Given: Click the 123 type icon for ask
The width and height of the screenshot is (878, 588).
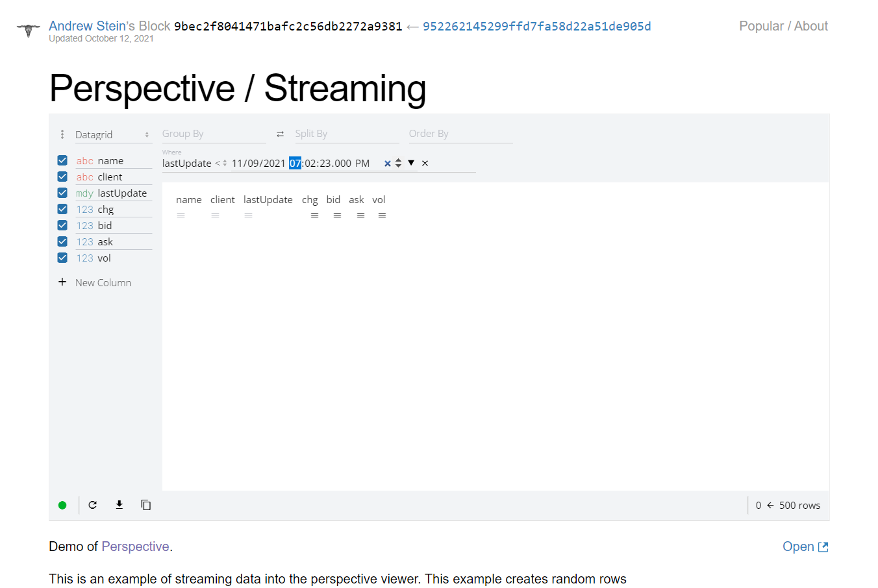Looking at the screenshot, I should pos(85,242).
